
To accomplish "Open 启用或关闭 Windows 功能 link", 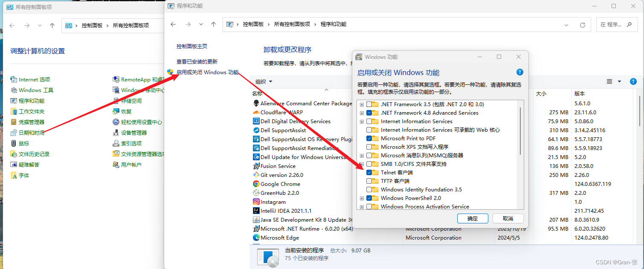I will (208, 72).
